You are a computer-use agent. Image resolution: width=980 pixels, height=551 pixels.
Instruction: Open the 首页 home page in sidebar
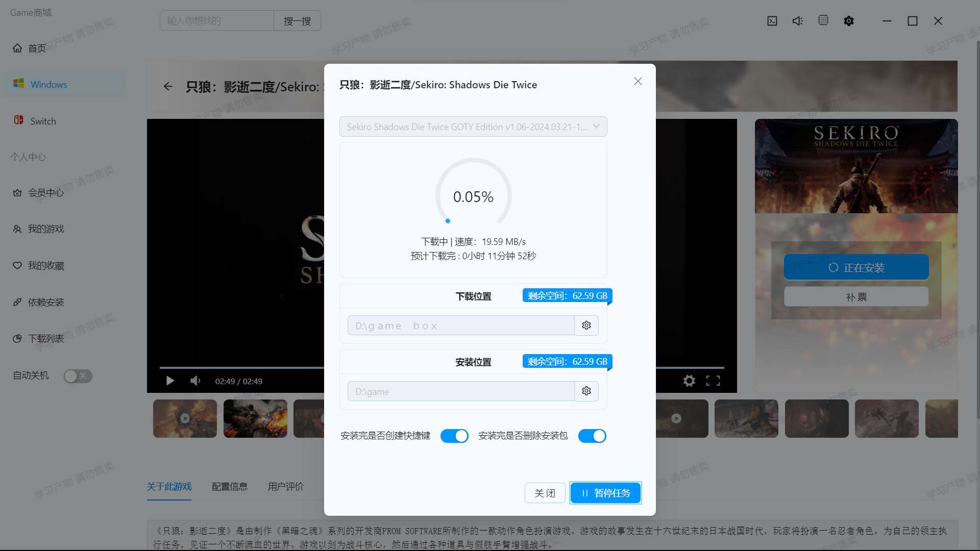30,48
